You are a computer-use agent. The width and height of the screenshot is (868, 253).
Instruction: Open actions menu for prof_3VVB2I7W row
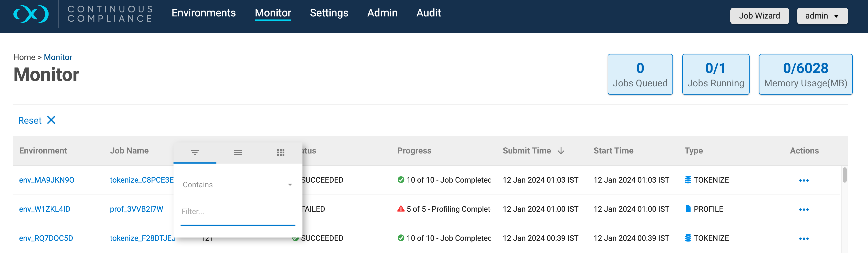tap(804, 210)
